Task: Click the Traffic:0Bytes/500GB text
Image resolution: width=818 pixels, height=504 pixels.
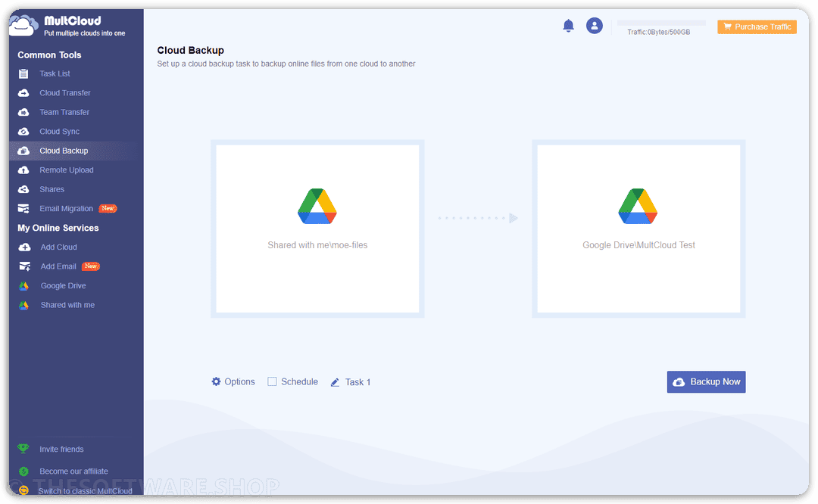Action: click(658, 33)
